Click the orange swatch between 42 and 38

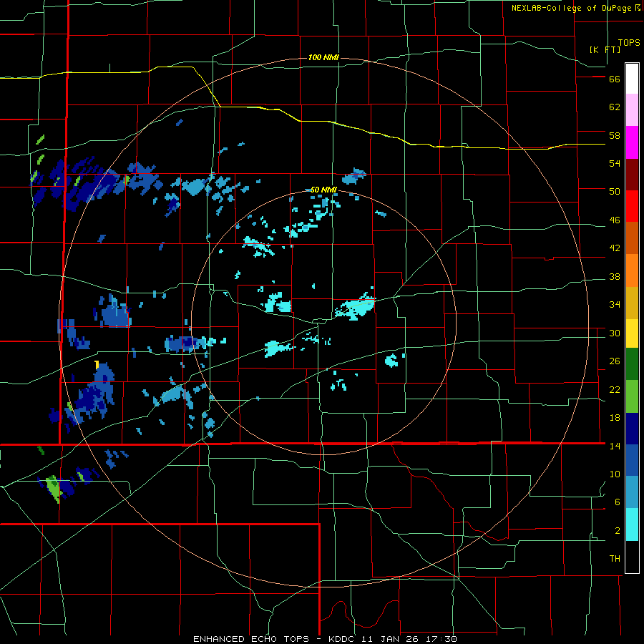pos(632,270)
